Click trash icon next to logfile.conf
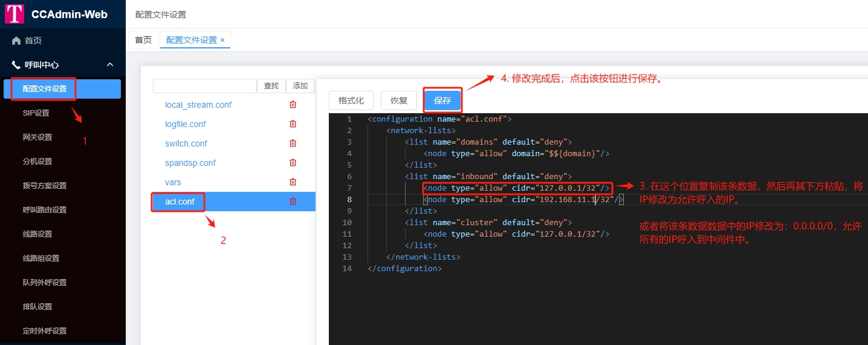 (293, 124)
